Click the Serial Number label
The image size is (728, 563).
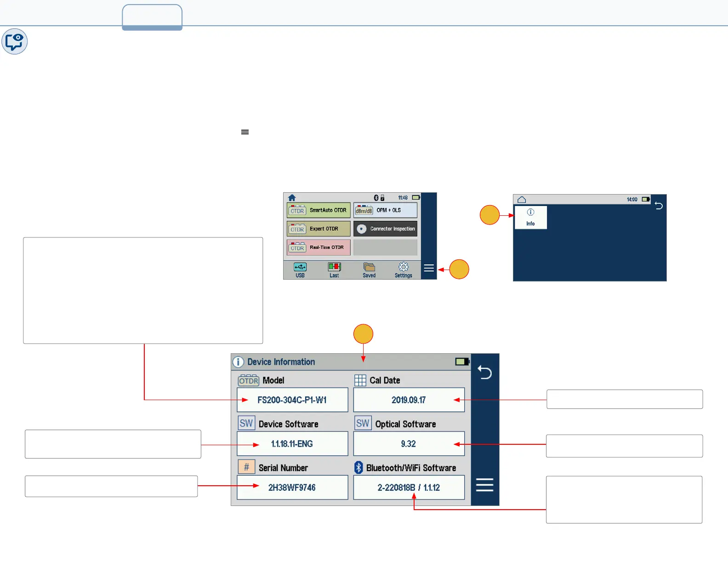pyautogui.click(x=283, y=468)
